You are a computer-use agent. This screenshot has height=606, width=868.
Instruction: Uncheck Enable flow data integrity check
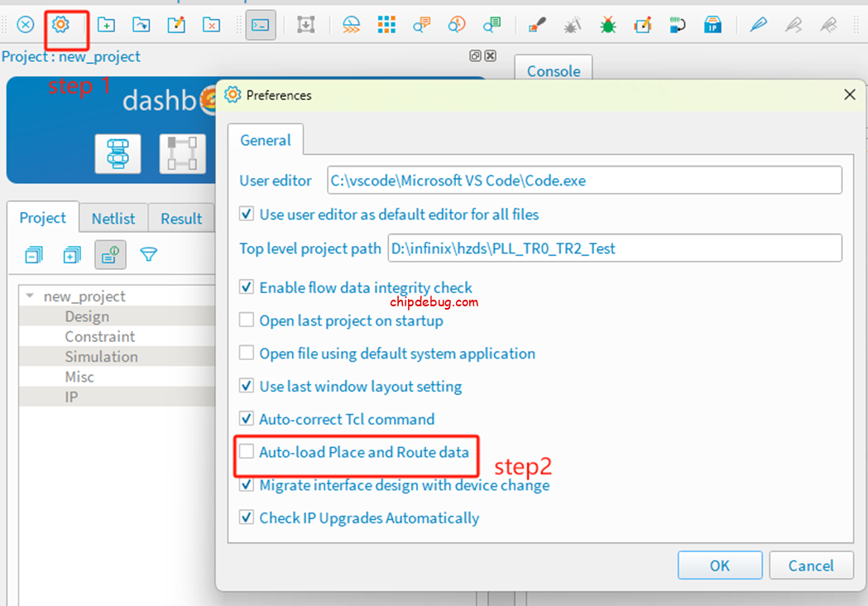[x=247, y=287]
